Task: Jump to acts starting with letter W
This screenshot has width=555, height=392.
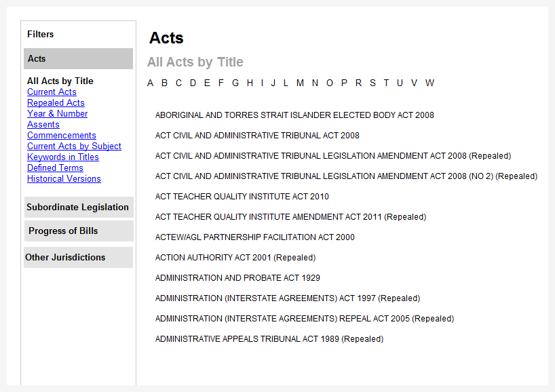Action: pyautogui.click(x=429, y=83)
